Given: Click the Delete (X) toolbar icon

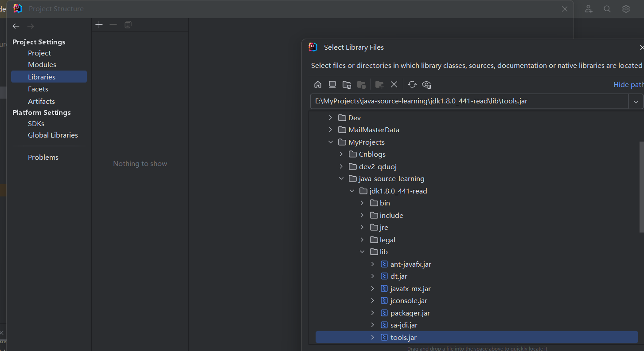Looking at the screenshot, I should 394,84.
